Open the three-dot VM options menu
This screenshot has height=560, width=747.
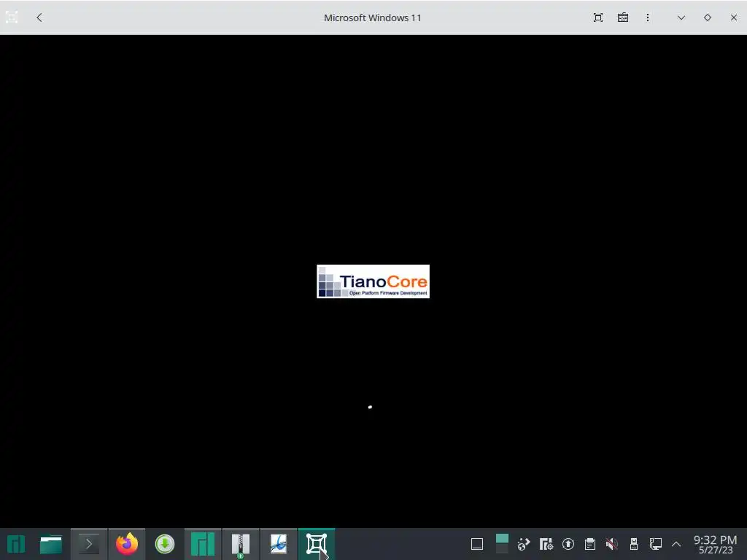coord(648,17)
